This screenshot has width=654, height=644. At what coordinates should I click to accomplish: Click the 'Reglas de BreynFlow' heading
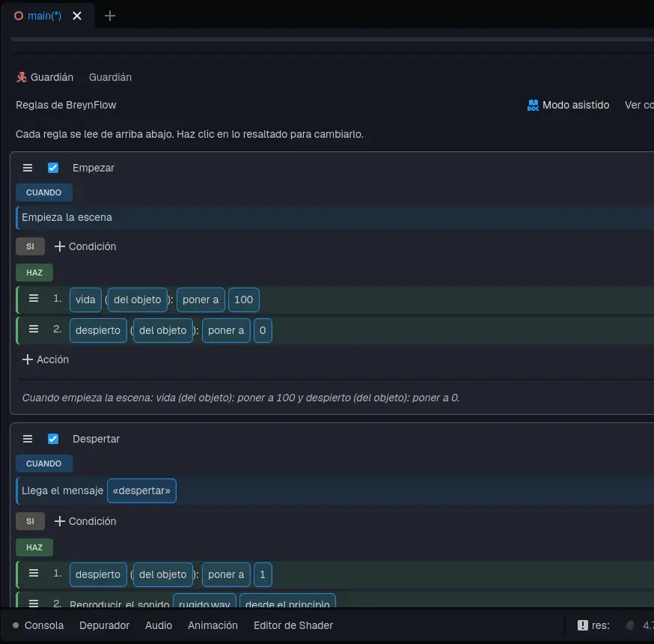pos(66,105)
